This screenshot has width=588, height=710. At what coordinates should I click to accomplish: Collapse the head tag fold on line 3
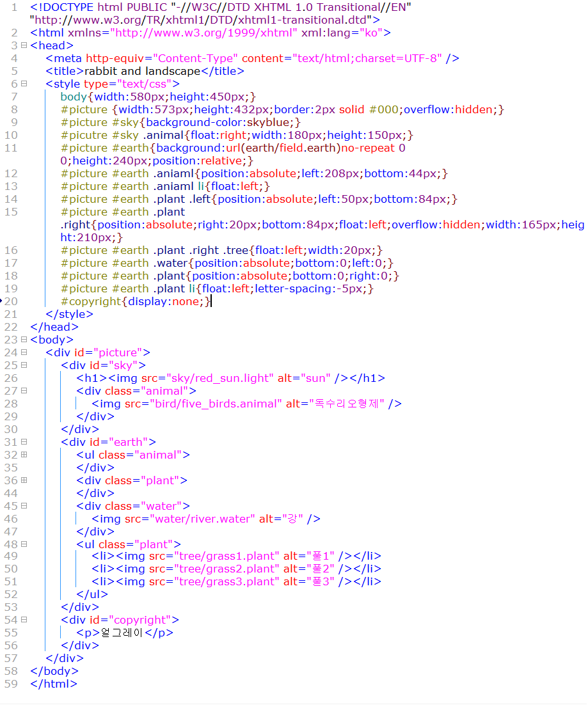[24, 45]
